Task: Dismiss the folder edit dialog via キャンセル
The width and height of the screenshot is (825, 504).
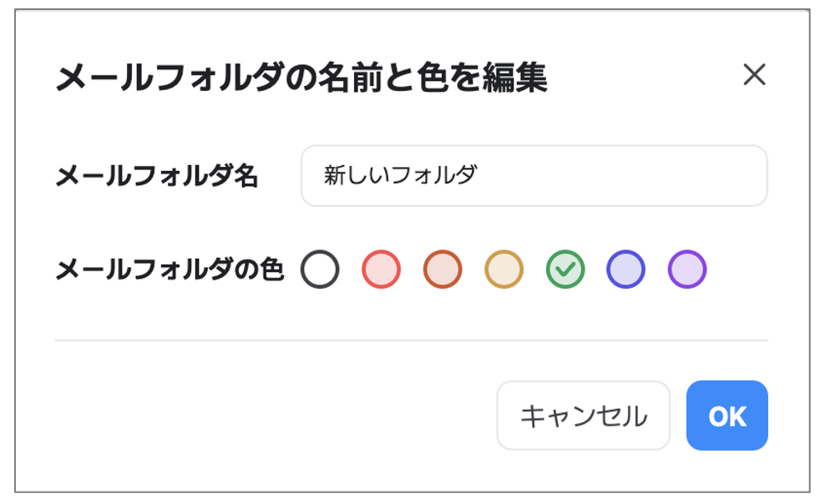Action: (583, 416)
